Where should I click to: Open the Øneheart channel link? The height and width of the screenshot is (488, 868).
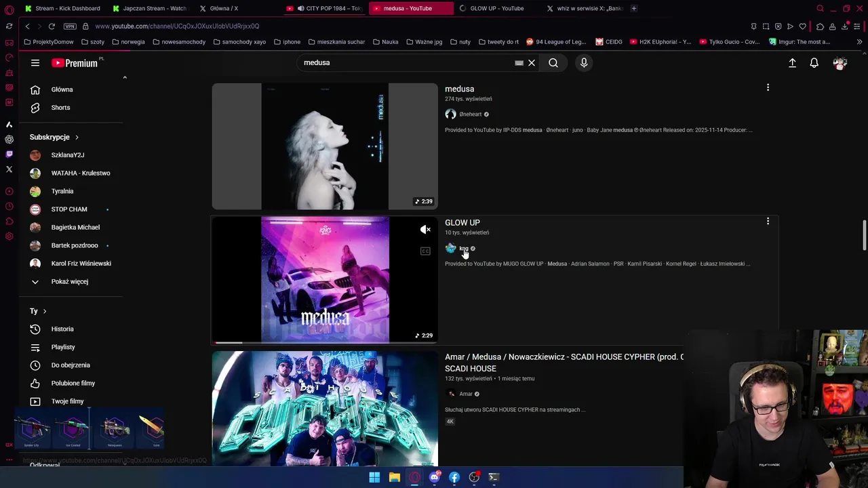pos(470,115)
